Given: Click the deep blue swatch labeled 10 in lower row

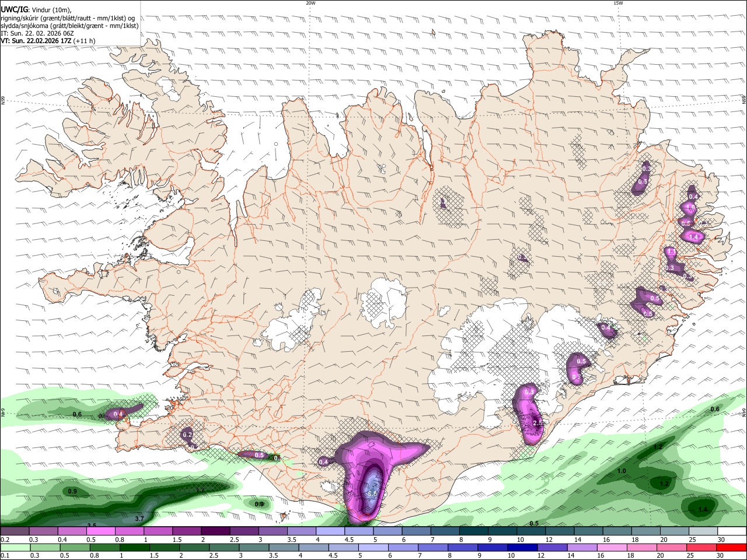Looking at the screenshot, I should click(x=523, y=548).
